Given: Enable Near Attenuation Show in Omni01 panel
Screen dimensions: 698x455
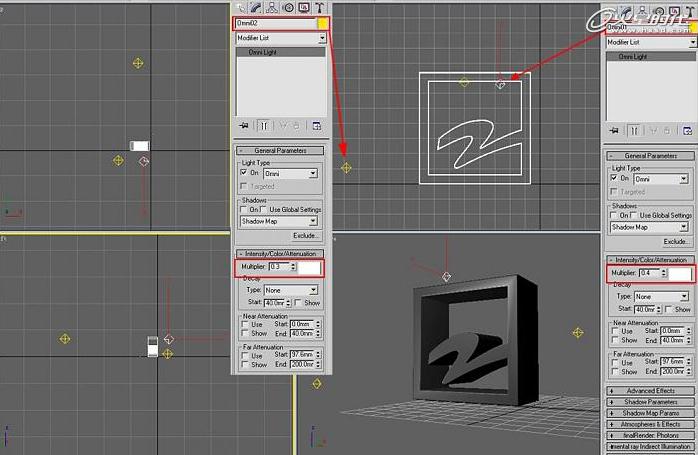Looking at the screenshot, I should tap(615, 340).
